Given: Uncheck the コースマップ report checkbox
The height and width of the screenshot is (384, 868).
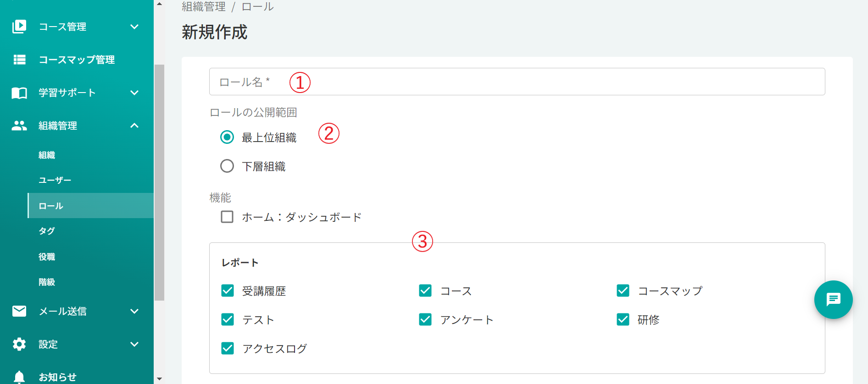Looking at the screenshot, I should [x=623, y=291].
